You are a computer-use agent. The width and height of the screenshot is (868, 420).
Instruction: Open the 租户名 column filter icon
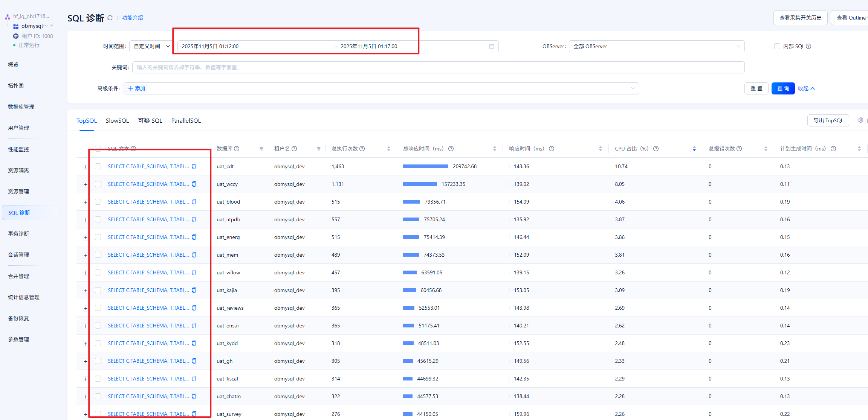tap(318, 149)
